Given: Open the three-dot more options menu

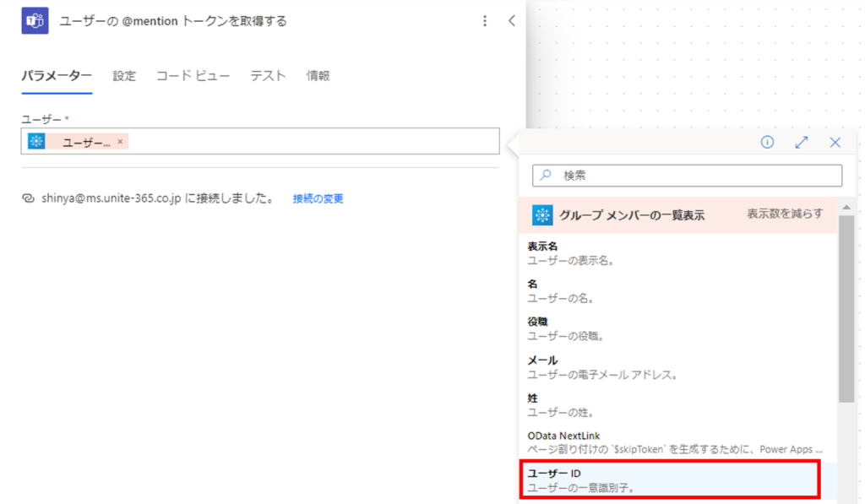Looking at the screenshot, I should coord(484,21).
